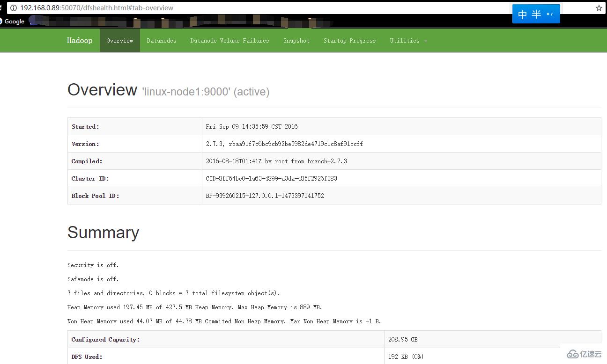Click the Hadoop brand link
Image resolution: width=607 pixels, height=364 pixels.
point(80,41)
